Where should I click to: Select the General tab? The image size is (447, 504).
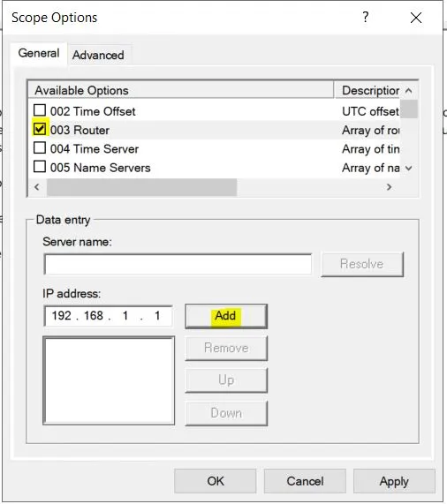(x=39, y=53)
